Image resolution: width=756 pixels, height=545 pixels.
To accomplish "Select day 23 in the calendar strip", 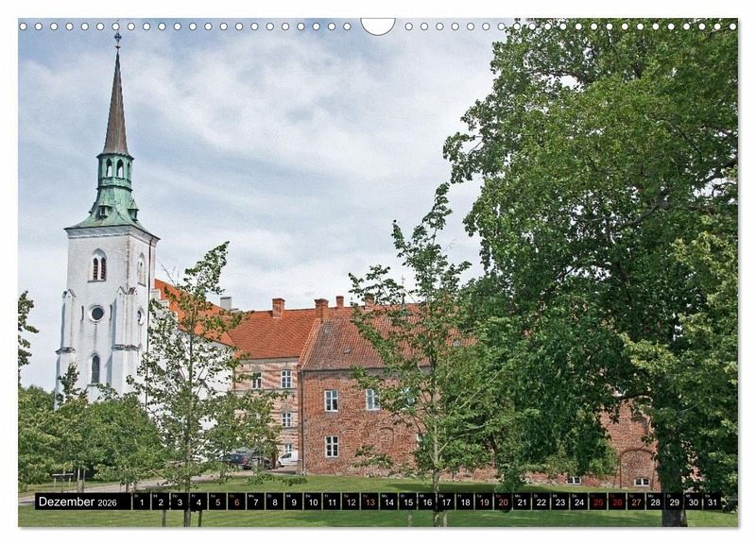I will click(560, 502).
